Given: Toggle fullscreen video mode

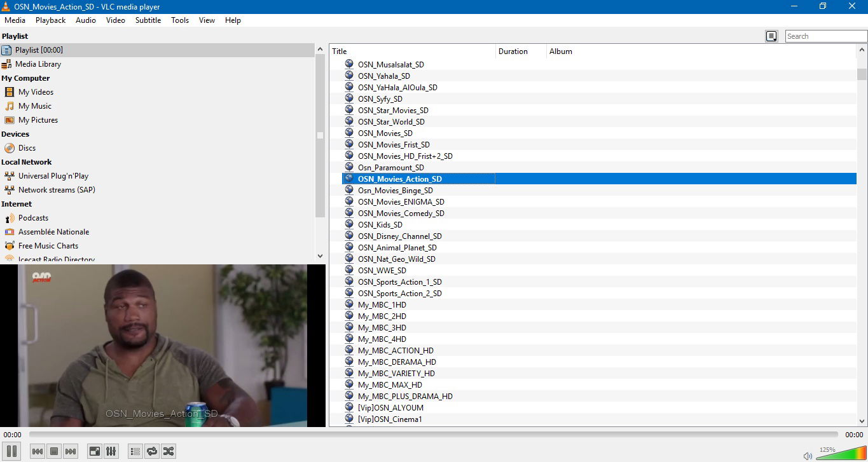Looking at the screenshot, I should pos(94,451).
